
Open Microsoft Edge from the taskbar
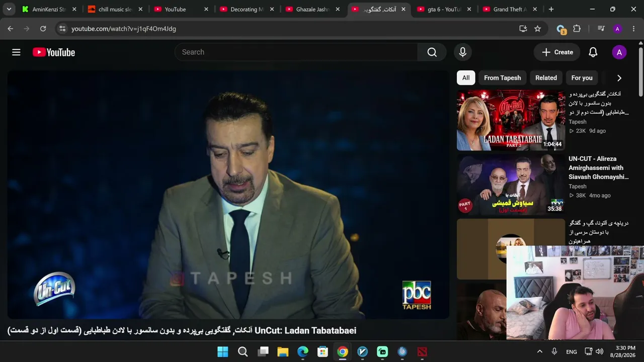coord(302,352)
